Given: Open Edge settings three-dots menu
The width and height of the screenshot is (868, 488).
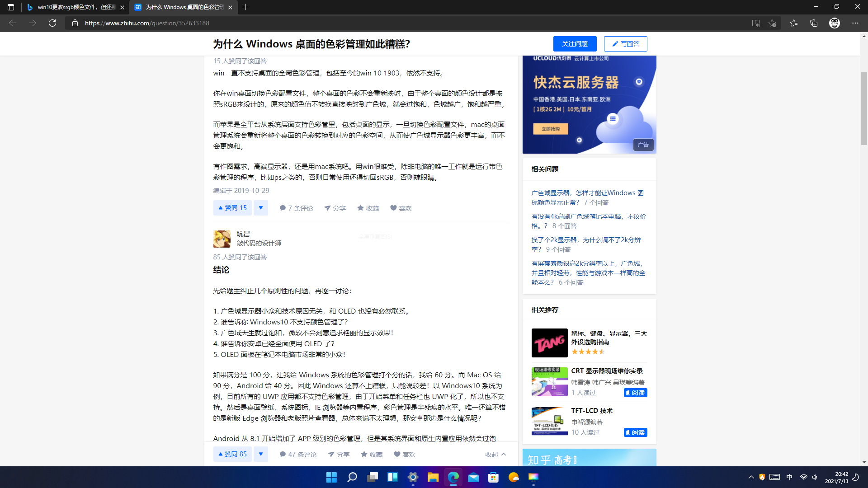Looking at the screenshot, I should (855, 23).
